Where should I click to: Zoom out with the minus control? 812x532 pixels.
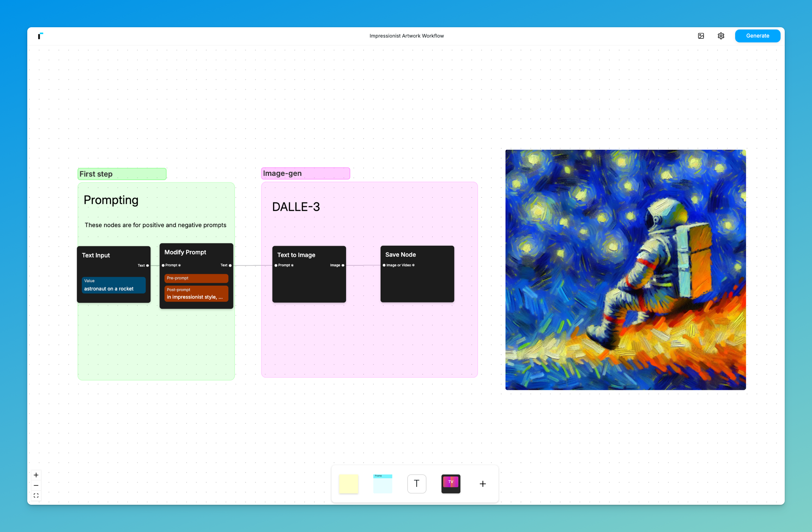click(36, 485)
